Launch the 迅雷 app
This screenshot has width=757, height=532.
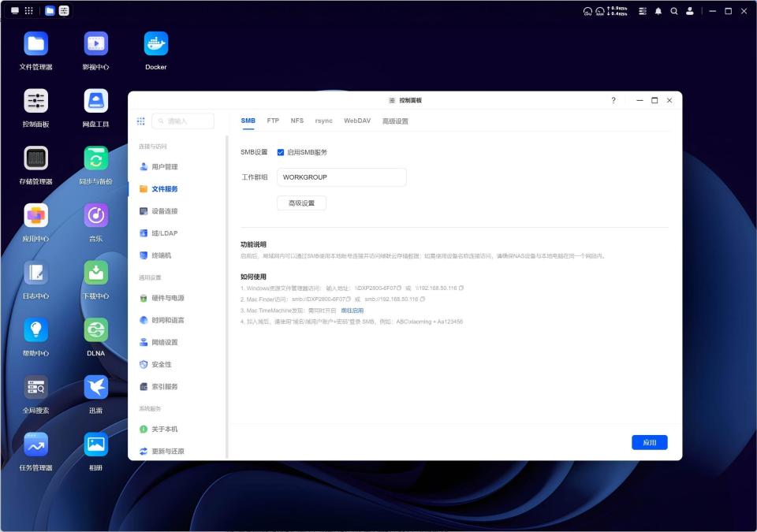[95, 387]
